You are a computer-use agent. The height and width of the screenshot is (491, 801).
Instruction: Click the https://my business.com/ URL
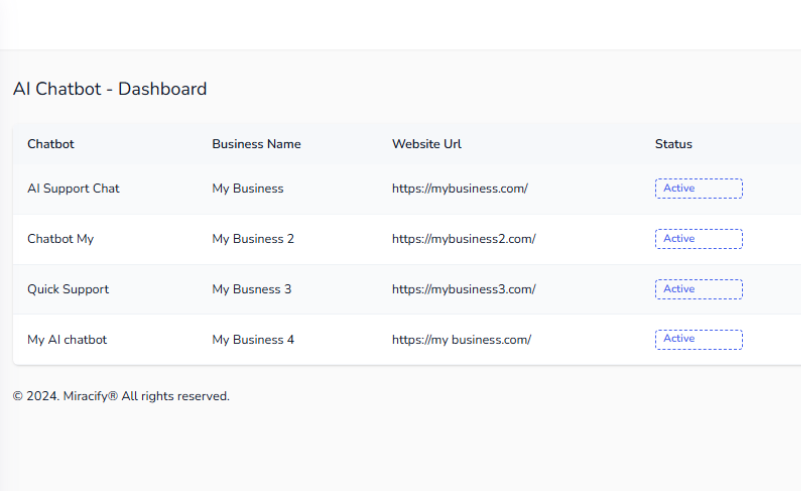click(x=462, y=340)
